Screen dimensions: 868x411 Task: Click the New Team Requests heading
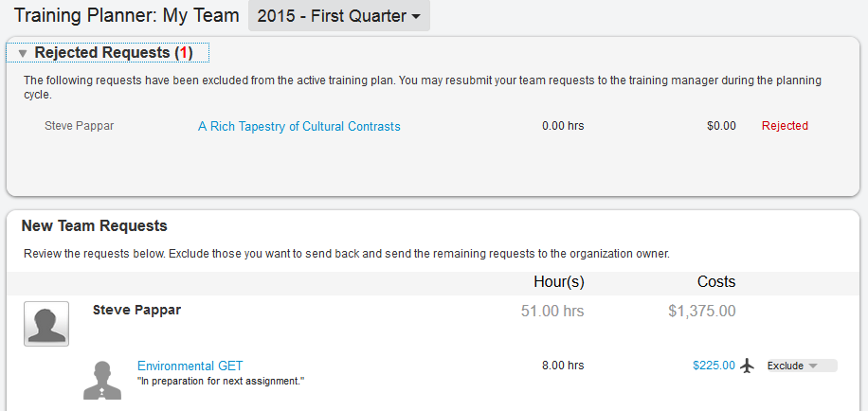(94, 226)
